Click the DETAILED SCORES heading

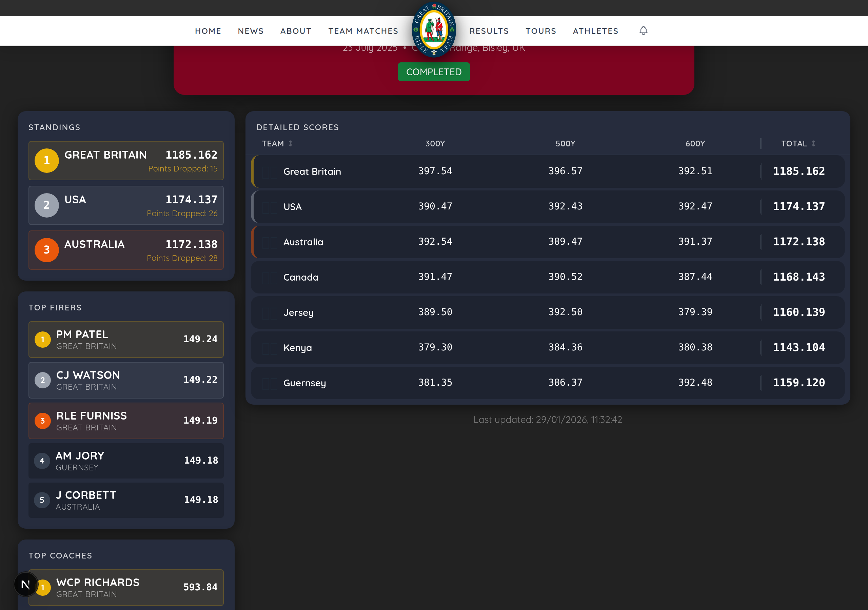point(297,127)
